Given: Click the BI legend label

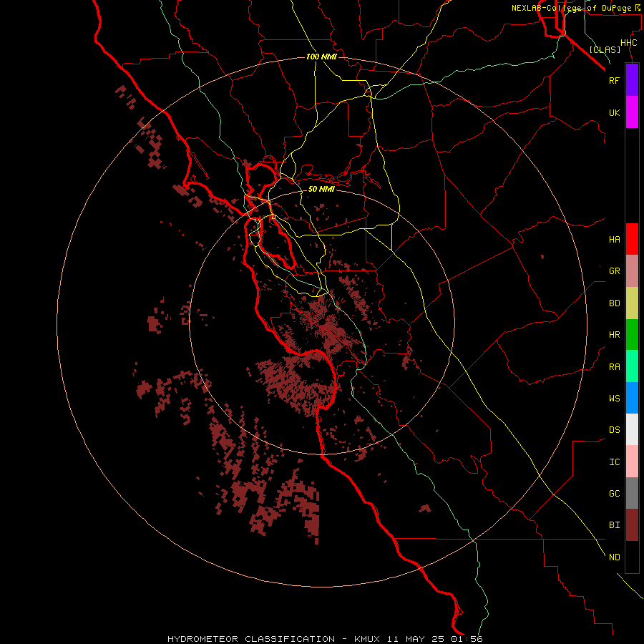Looking at the screenshot, I should coord(614,525).
